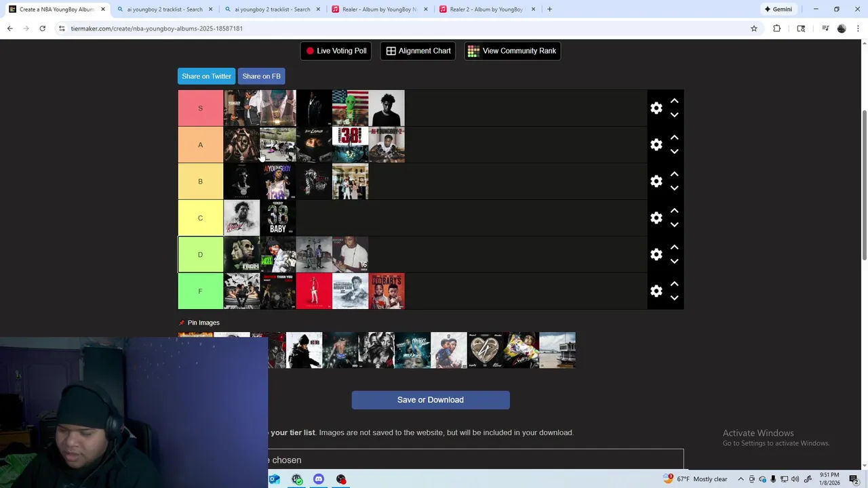Viewport: 868px width, 488px height.
Task: Move S tier row down with arrow
Action: click(674, 115)
